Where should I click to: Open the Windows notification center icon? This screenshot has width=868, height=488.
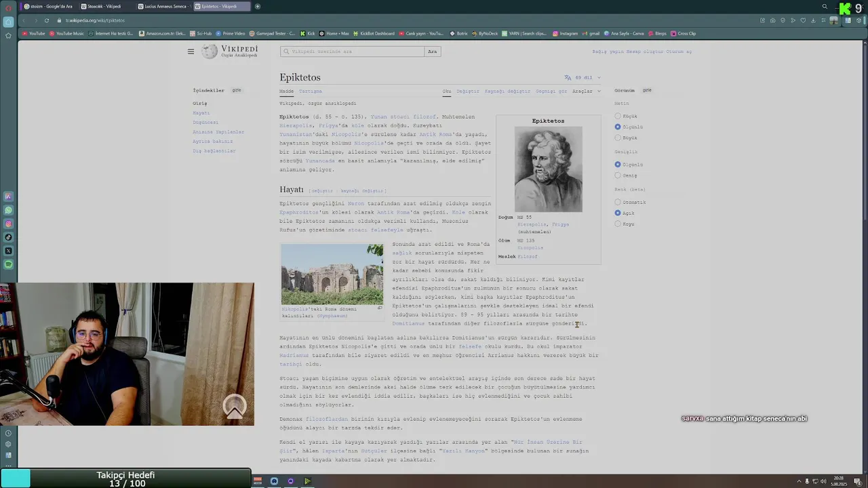click(x=858, y=481)
